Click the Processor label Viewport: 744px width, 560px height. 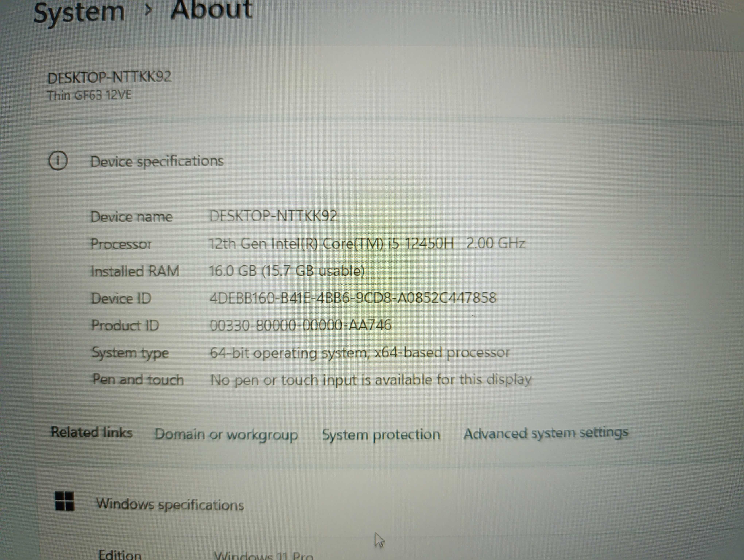point(121,244)
